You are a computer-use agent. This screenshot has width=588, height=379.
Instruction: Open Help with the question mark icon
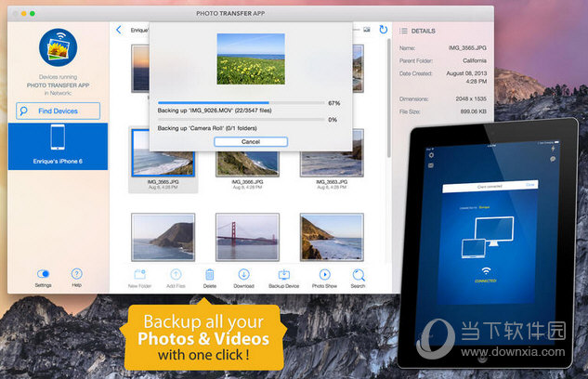(76, 278)
